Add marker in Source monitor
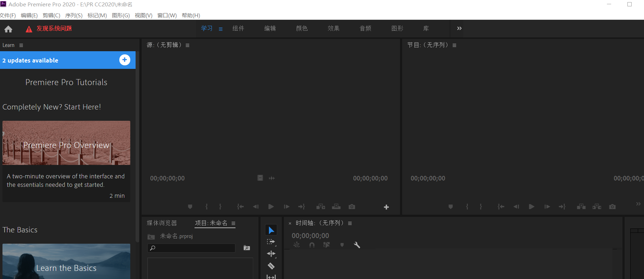644x279 pixels. tap(190, 207)
